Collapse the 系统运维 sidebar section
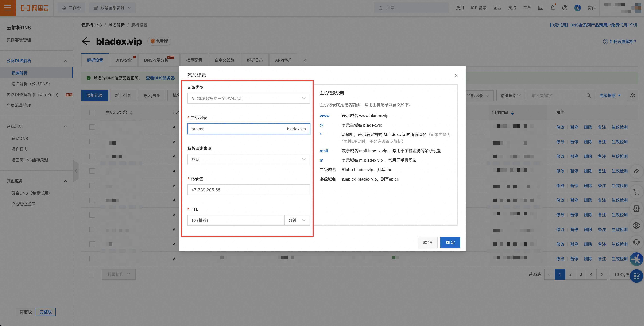This screenshot has height=326, width=644. [65, 126]
